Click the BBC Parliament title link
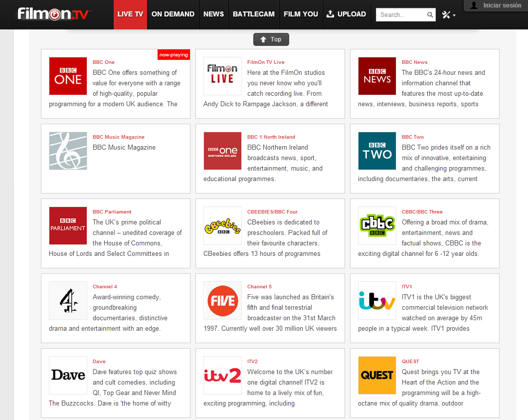Viewport: 528px width, 420px height. (112, 212)
